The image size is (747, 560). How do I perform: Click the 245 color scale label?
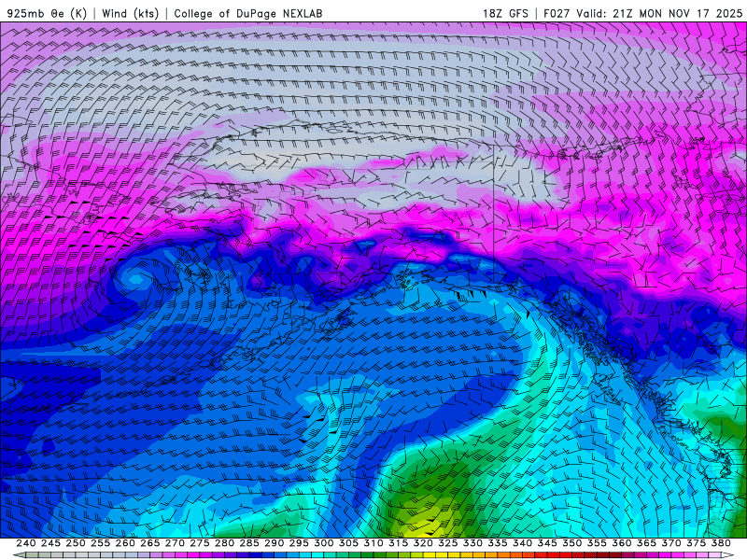click(x=50, y=543)
